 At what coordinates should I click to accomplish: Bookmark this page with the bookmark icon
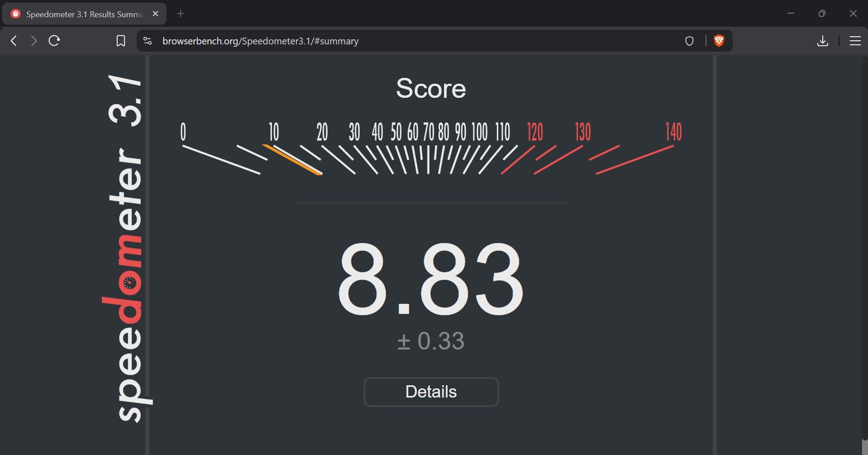(x=121, y=41)
